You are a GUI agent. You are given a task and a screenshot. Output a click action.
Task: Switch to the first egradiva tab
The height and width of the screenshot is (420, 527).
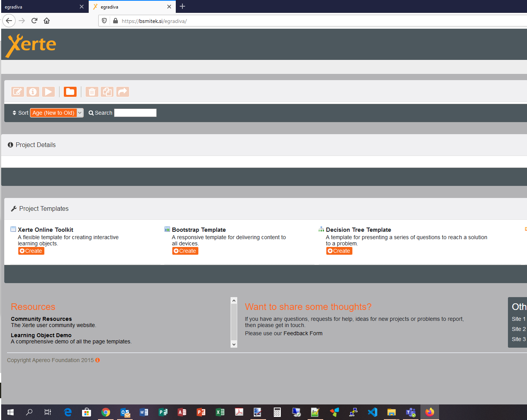[x=44, y=7]
